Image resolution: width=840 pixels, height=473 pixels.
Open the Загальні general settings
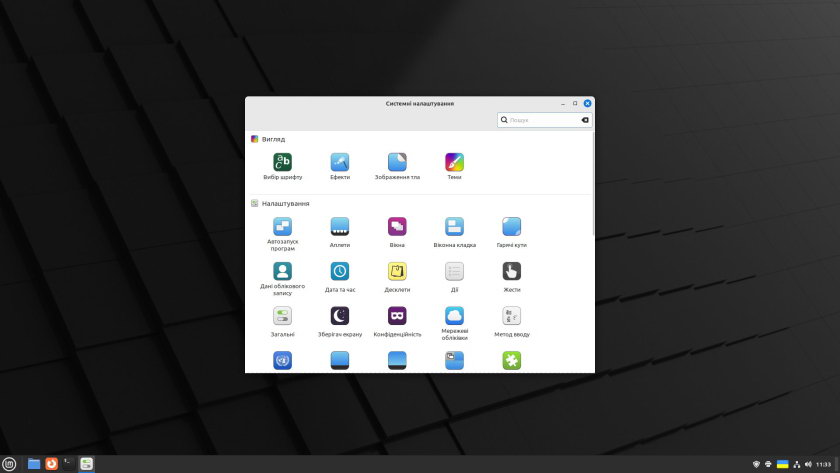click(x=282, y=321)
